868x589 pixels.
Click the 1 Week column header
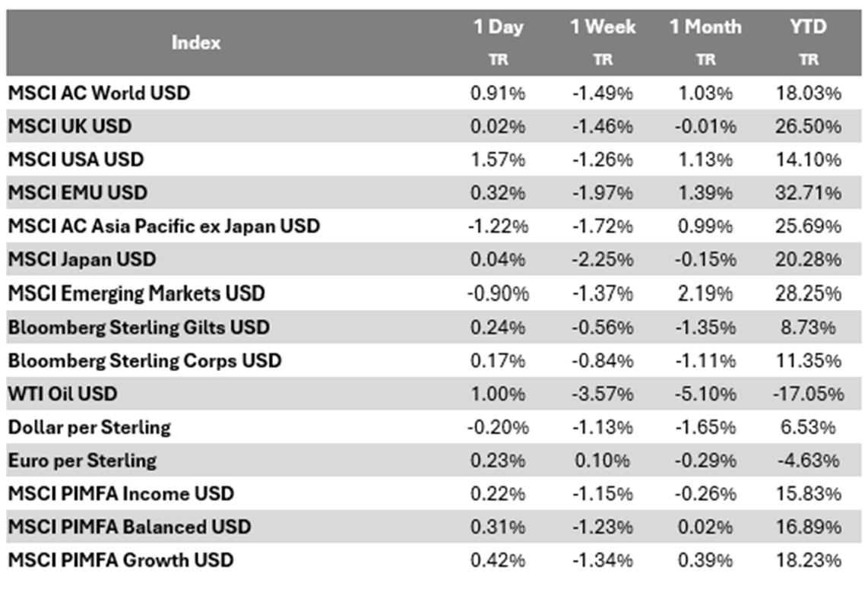[x=602, y=27]
